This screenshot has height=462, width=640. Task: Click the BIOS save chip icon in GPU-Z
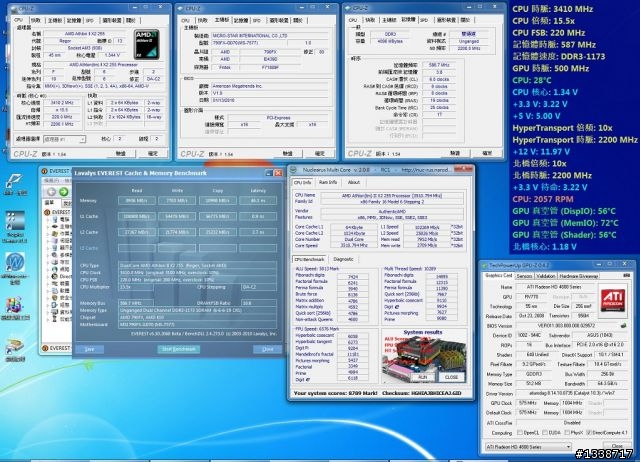coord(623,326)
